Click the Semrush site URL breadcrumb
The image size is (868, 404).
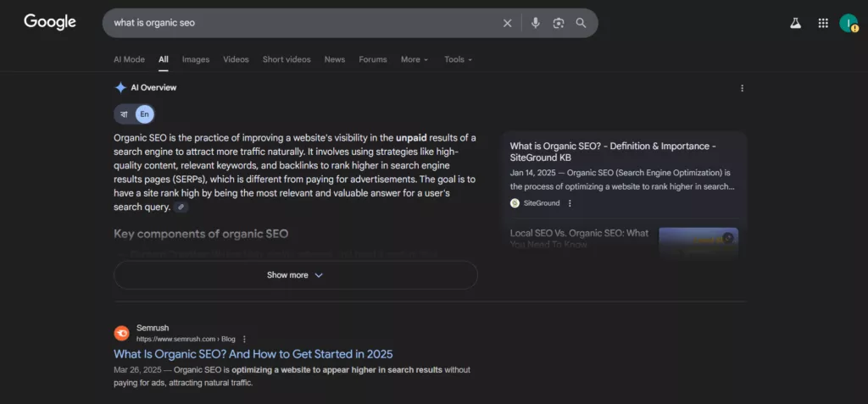tap(186, 340)
